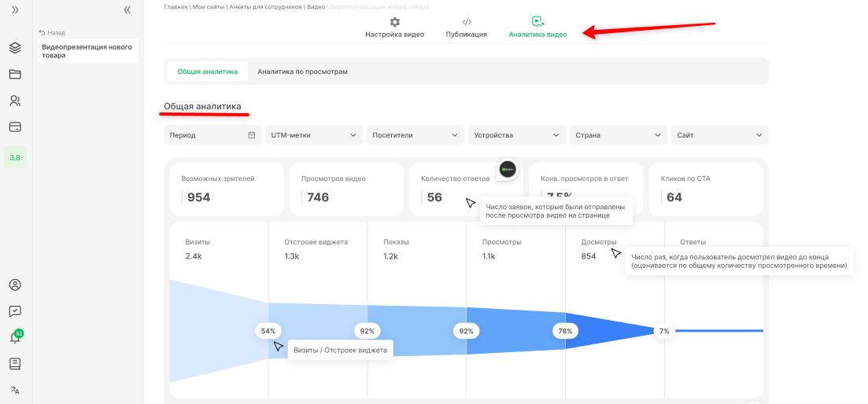Open Главная breadcrumb
The height and width of the screenshot is (404, 868).
175,6
